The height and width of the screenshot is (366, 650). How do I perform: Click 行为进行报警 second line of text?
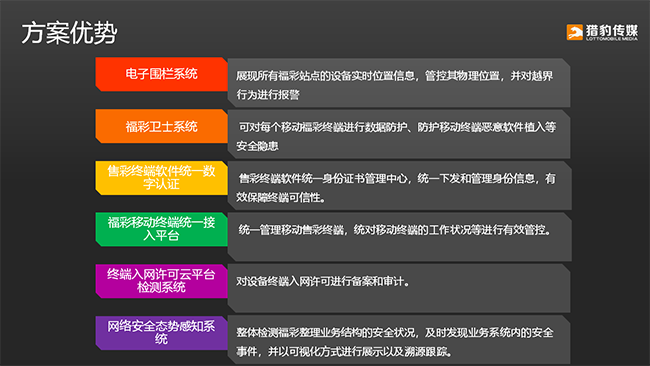tap(268, 95)
